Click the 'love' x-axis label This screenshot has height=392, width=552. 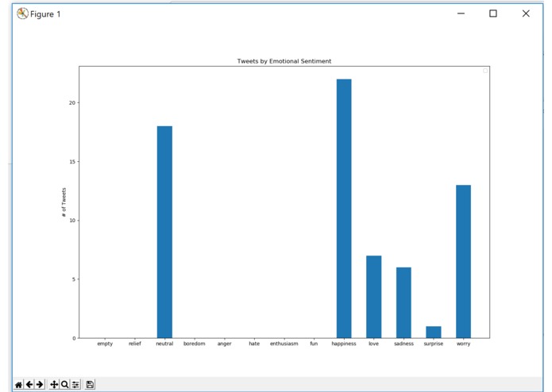[x=373, y=344]
